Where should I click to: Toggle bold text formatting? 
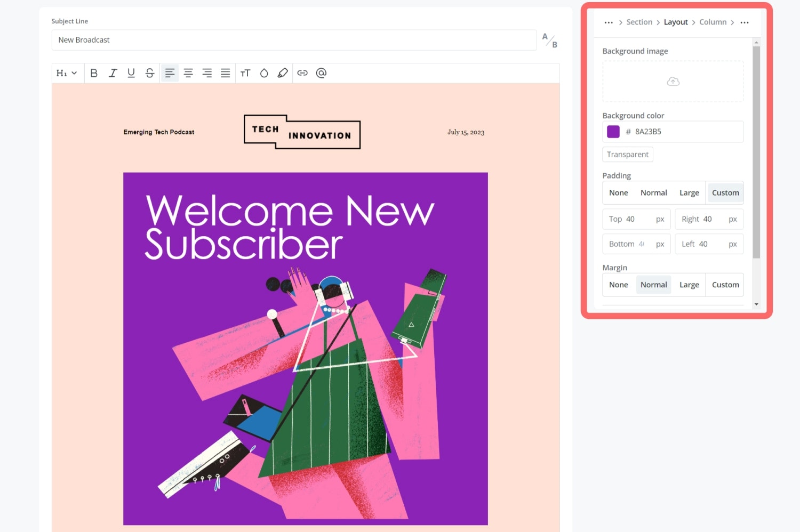coord(94,73)
